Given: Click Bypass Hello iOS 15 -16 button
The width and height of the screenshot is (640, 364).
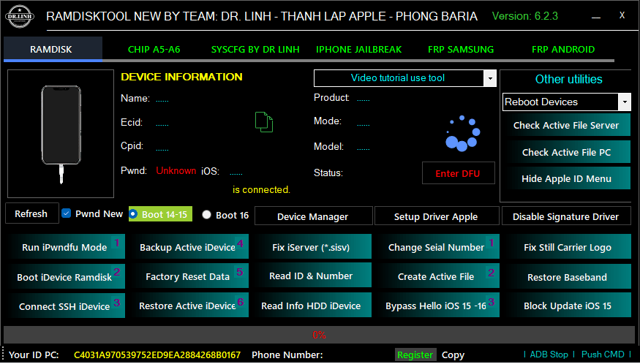Looking at the screenshot, I should (x=437, y=306).
